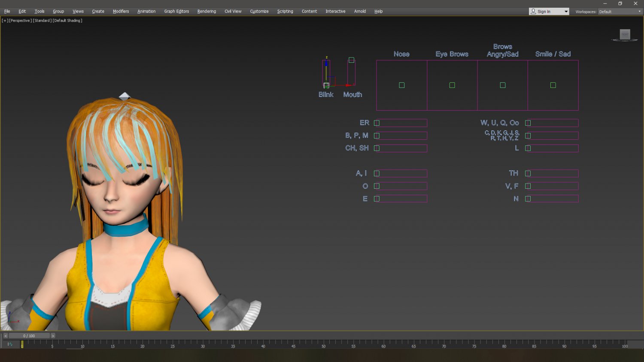Open the [+] viewport general menu
This screenshot has height=362, width=644.
5,21
